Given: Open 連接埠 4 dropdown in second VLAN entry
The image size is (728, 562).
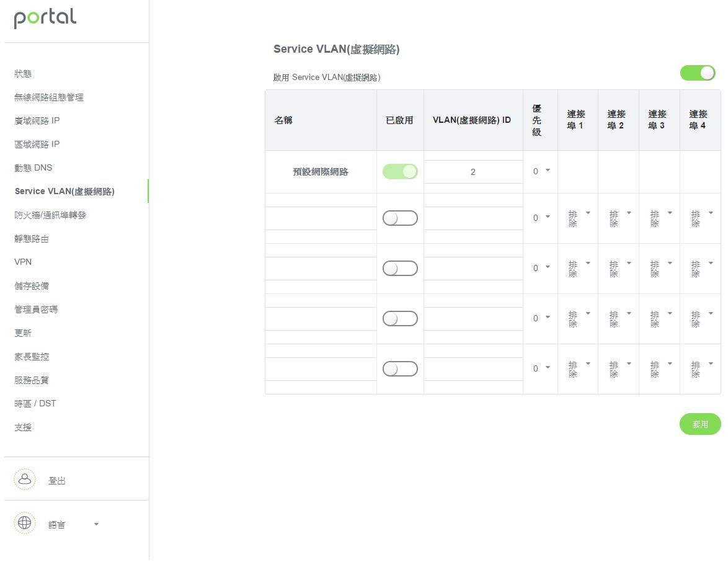Looking at the screenshot, I should click(701, 218).
